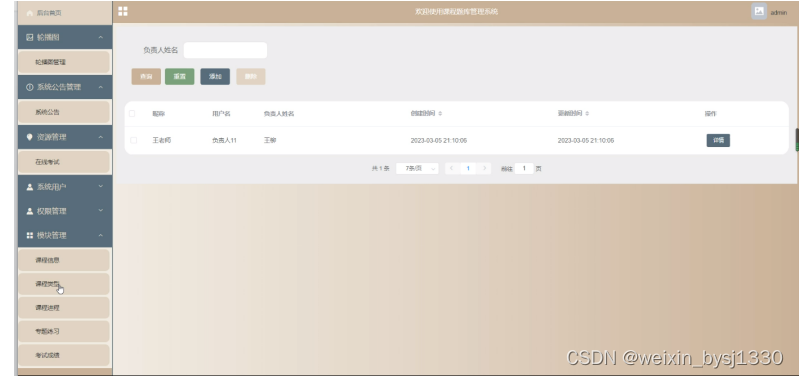Image resolution: width=799 pixels, height=378 pixels.
Task: Click the faded 删除 delete button
Action: pos(251,76)
